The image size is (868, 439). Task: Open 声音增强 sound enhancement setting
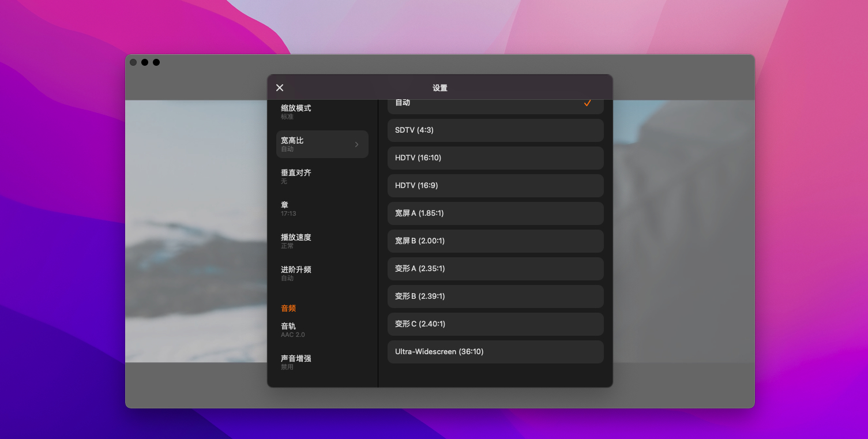322,362
